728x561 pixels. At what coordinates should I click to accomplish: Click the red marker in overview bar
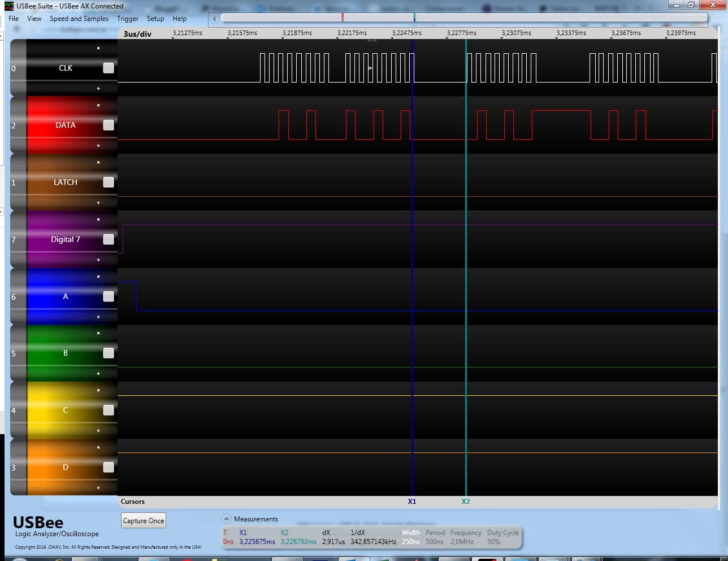pyautogui.click(x=343, y=18)
